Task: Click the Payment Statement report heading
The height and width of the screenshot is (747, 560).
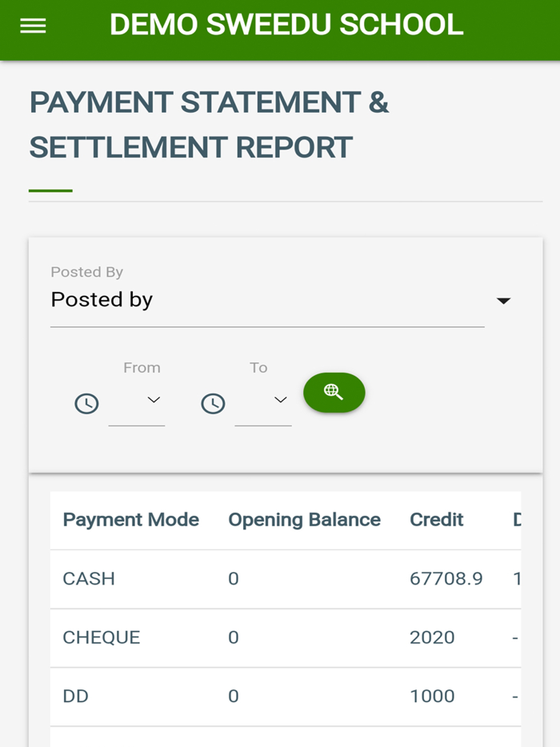Action: (210, 124)
